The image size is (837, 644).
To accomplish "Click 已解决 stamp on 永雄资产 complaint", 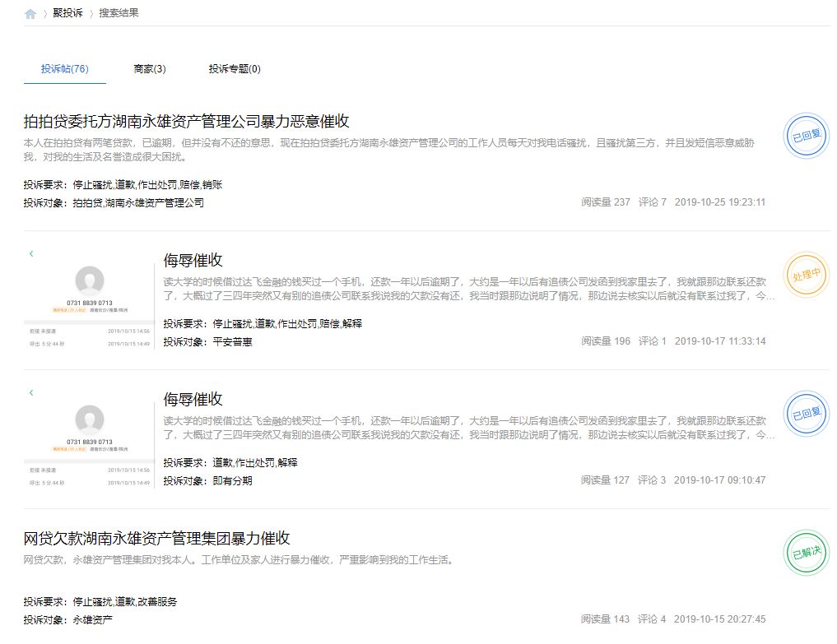I will [x=806, y=553].
